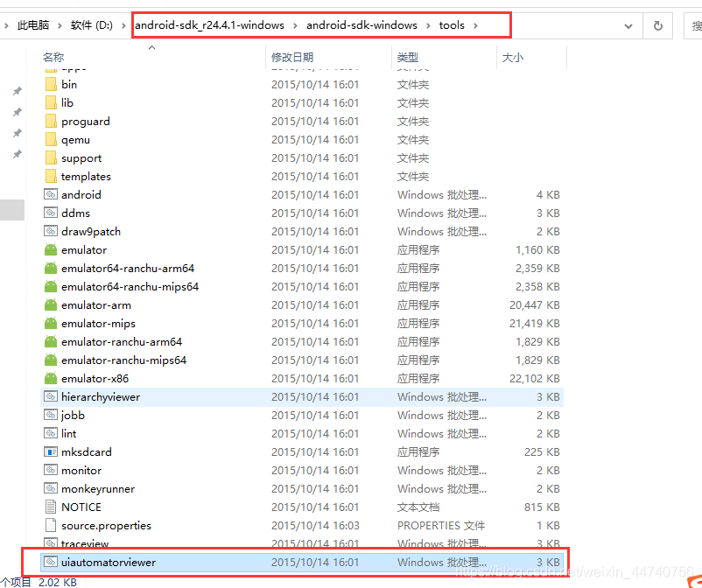The image size is (702, 588).
Task: Expand chevron after android-sdk-windows breadcrumb
Action: click(x=428, y=25)
